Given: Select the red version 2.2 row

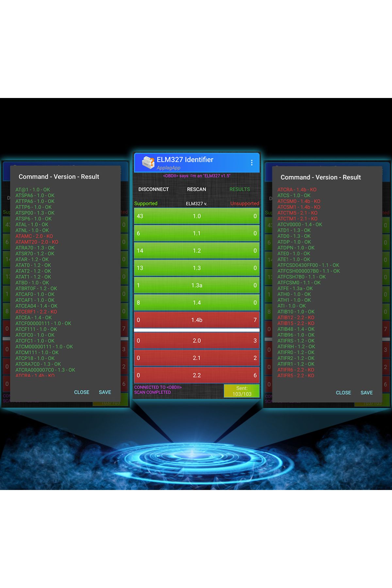Looking at the screenshot, I should [x=197, y=375].
